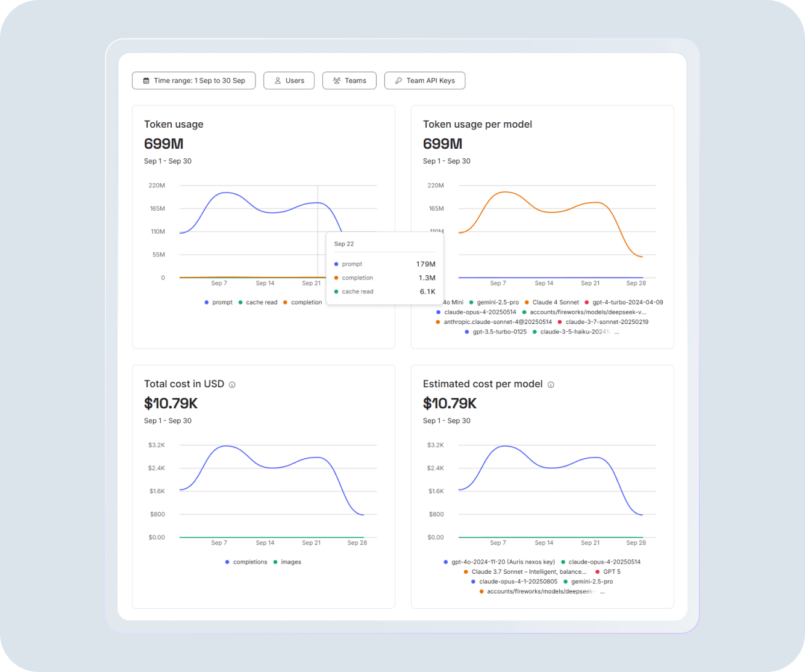Viewport: 805px width, 672px height.
Task: Switch to the Users view
Action: click(289, 80)
